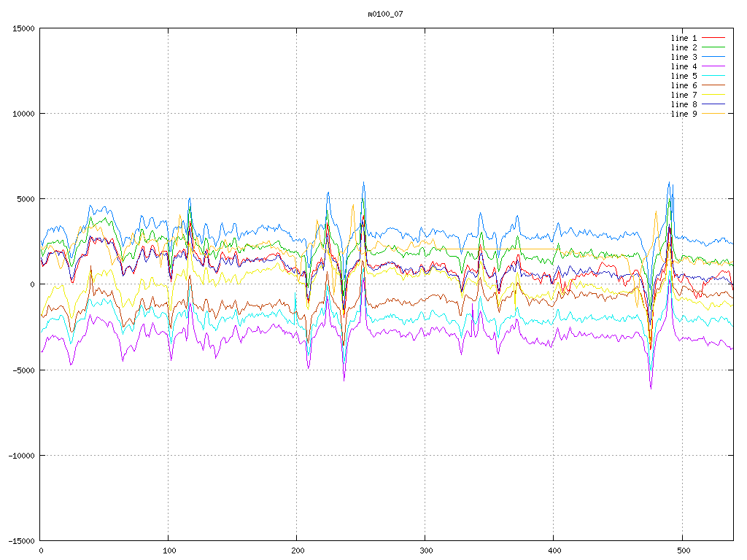Select the -15000 y-axis label
This screenshot has width=747, height=560.
pyautogui.click(x=20, y=541)
